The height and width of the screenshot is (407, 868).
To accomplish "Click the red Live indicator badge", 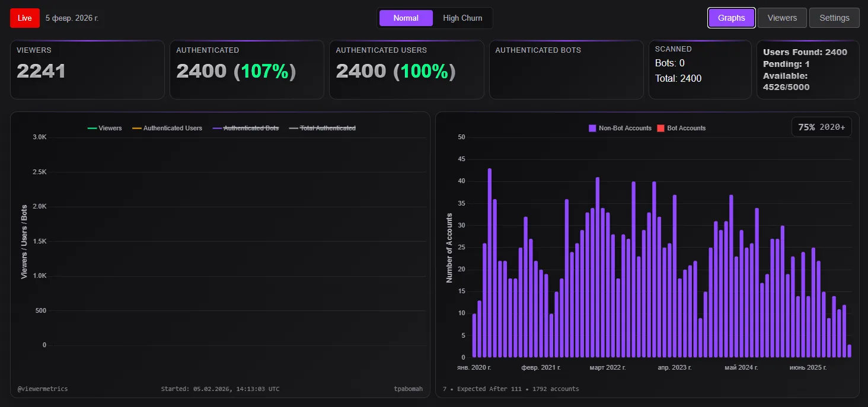I will click(24, 18).
